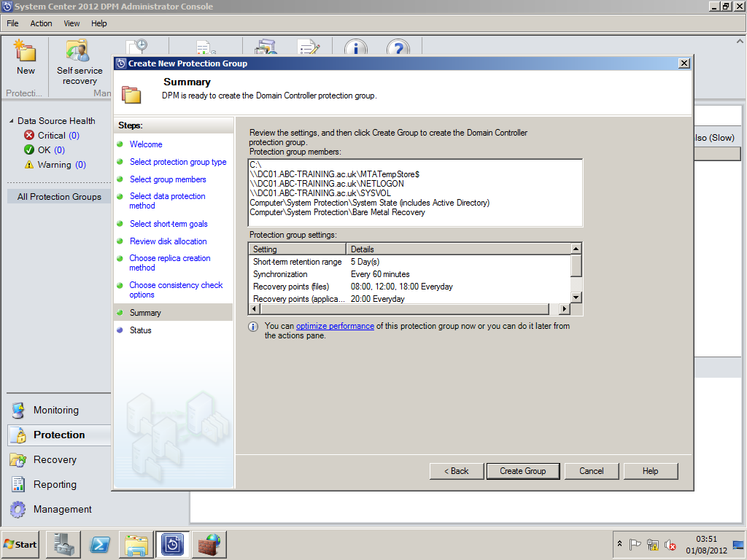Click the muted volume tray icon
Image resolution: width=747 pixels, height=560 pixels.
[x=670, y=544]
